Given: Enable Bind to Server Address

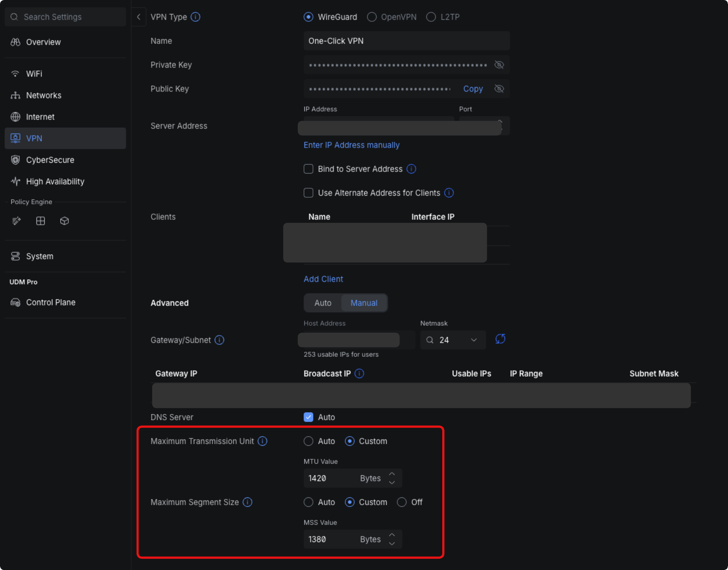Looking at the screenshot, I should [x=308, y=169].
